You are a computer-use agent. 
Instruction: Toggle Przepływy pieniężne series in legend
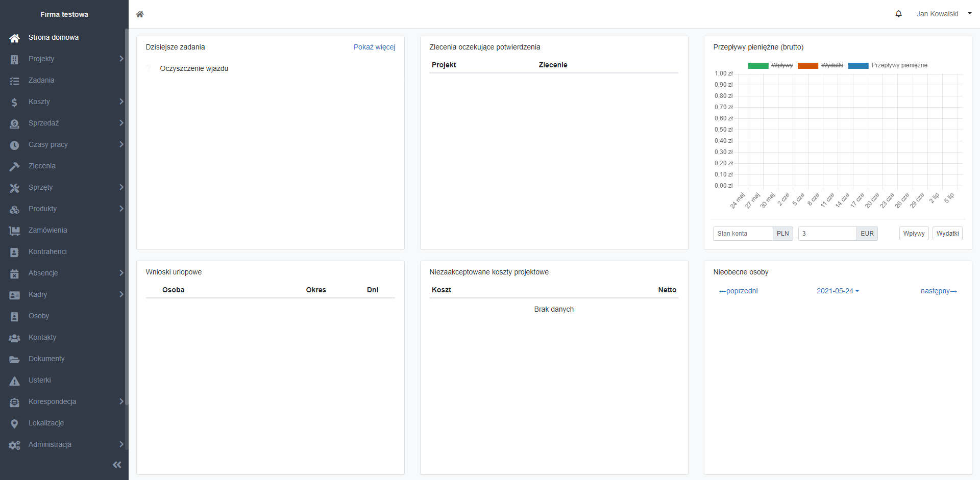click(899, 65)
